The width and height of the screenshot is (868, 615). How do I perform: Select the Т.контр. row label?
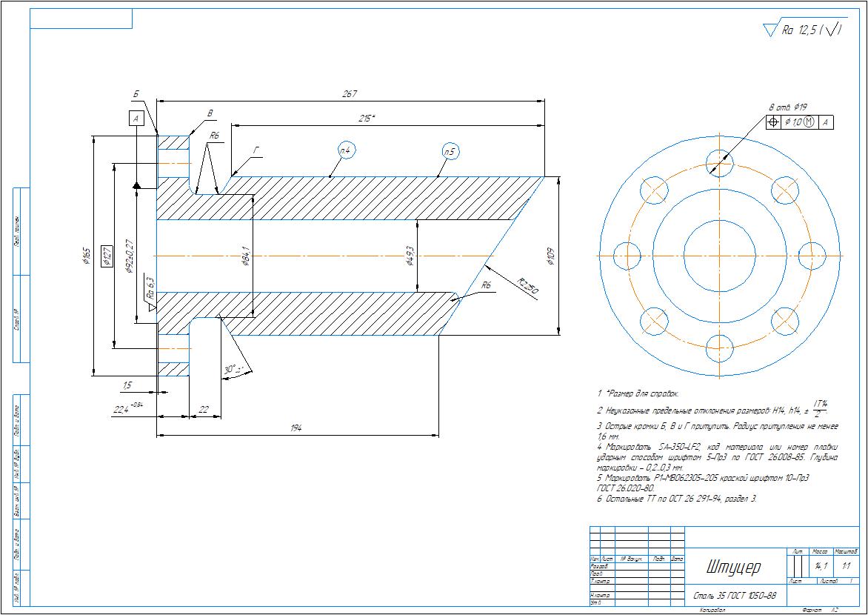click(600, 581)
